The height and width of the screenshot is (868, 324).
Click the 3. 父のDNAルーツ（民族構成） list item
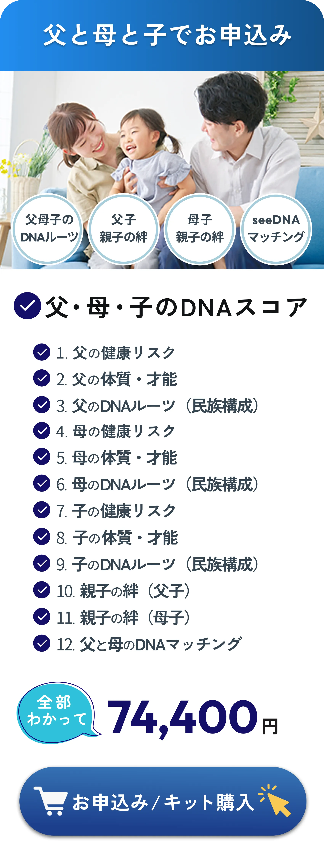pos(158,405)
